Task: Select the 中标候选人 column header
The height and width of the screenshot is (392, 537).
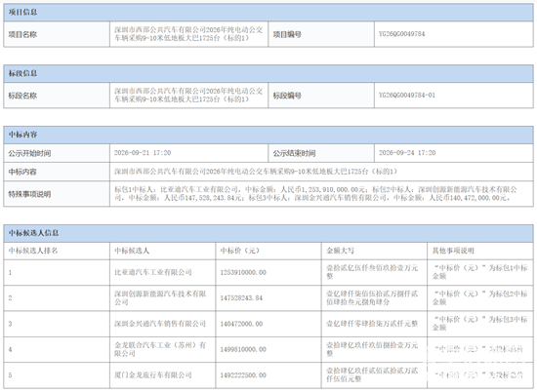Action: click(x=163, y=251)
